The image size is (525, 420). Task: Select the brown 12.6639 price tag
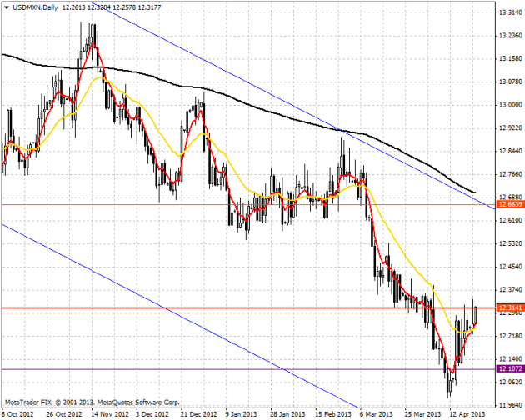(x=508, y=204)
